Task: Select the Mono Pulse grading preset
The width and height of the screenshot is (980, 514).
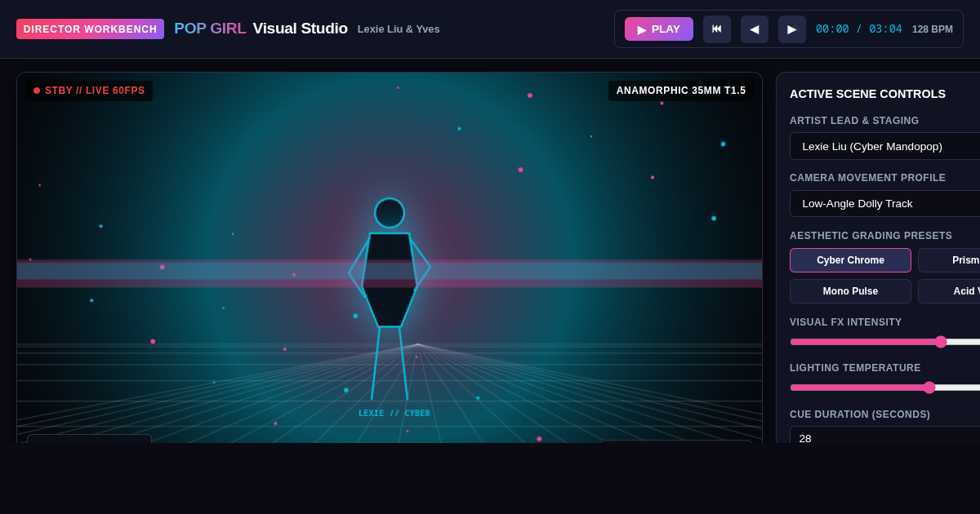Action: point(850,291)
